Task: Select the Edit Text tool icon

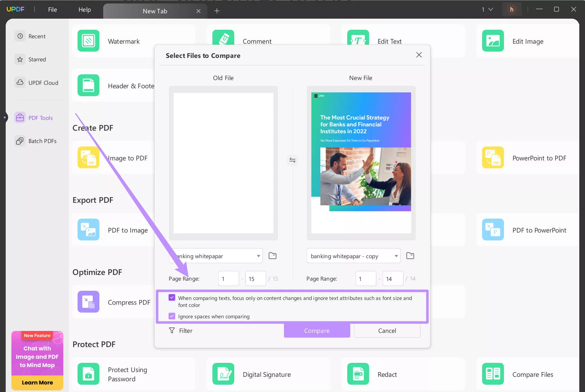Action: pyautogui.click(x=358, y=37)
